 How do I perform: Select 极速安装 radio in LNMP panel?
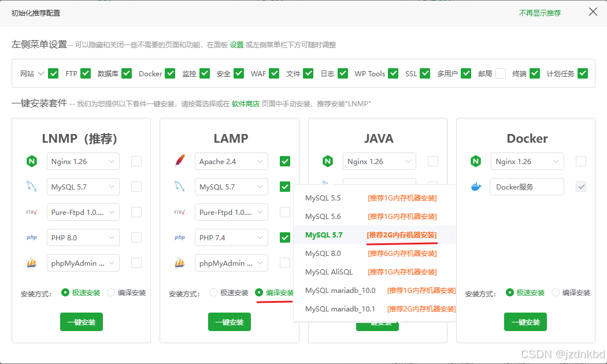pyautogui.click(x=65, y=292)
